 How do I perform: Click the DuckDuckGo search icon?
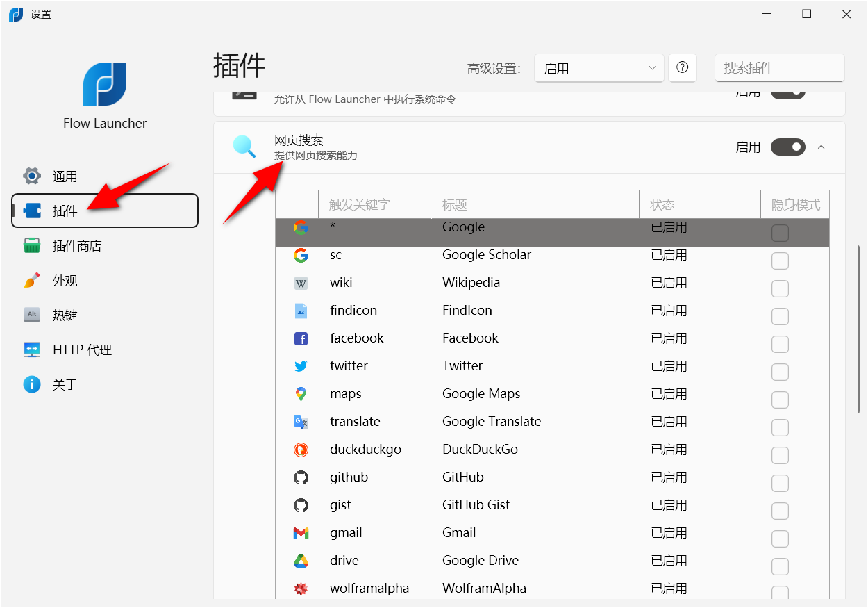pos(301,450)
